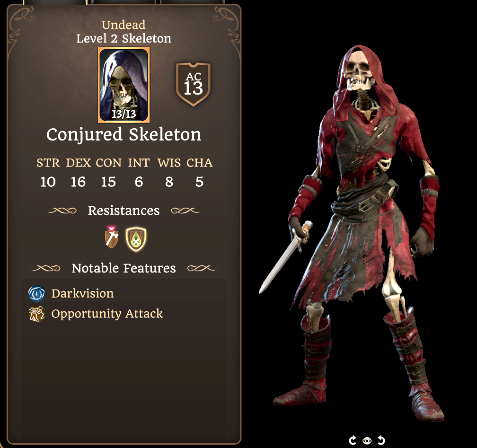Click the AC 13 shield badge
477x448 pixels.
193,84
